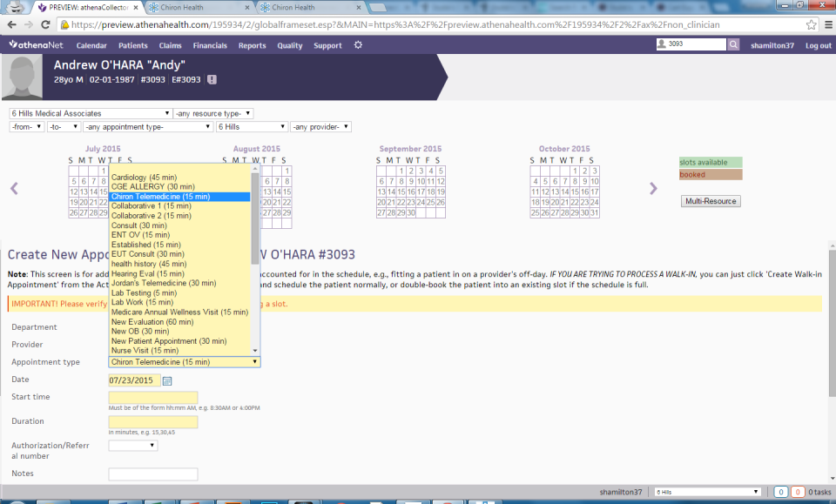The width and height of the screenshot is (836, 504).
Task: Open the Claims menu
Action: 170,46
